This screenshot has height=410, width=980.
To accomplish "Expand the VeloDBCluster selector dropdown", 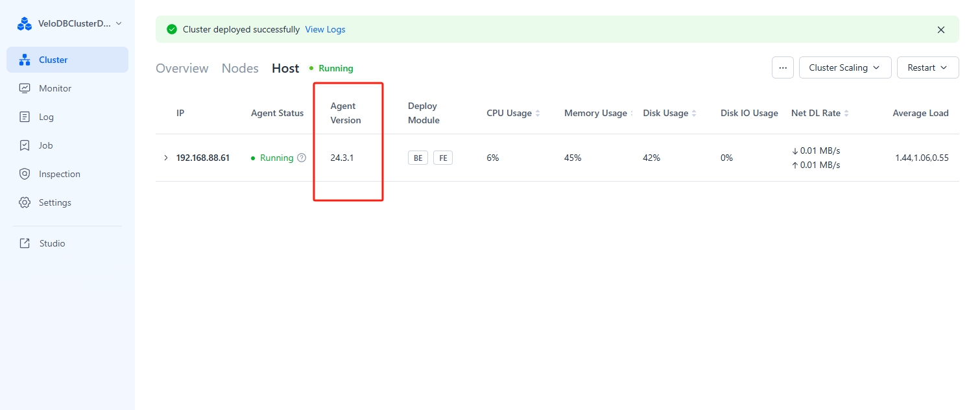I will click(118, 23).
